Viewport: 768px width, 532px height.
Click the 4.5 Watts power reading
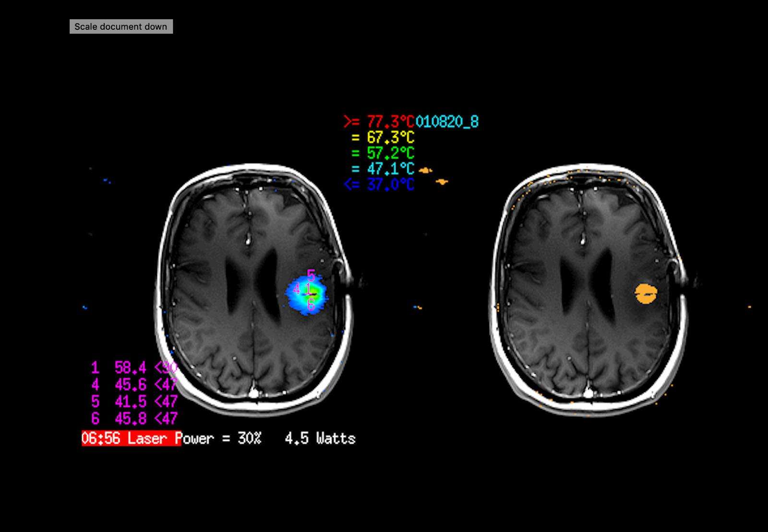coord(320,438)
